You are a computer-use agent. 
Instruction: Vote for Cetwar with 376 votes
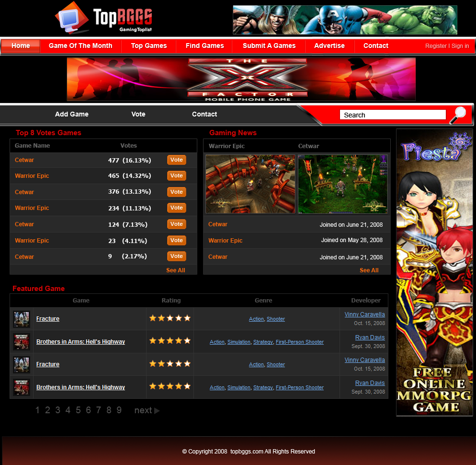point(177,192)
